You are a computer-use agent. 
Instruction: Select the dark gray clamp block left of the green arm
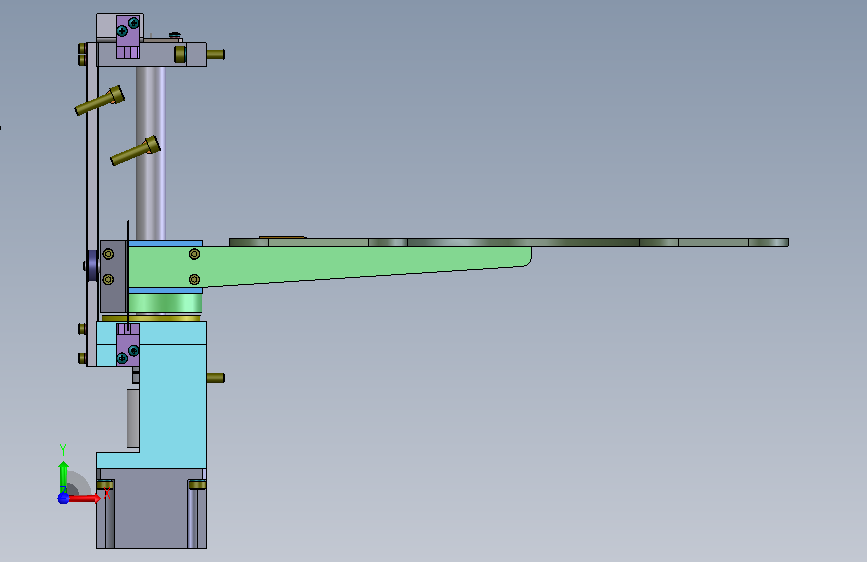pos(113,277)
